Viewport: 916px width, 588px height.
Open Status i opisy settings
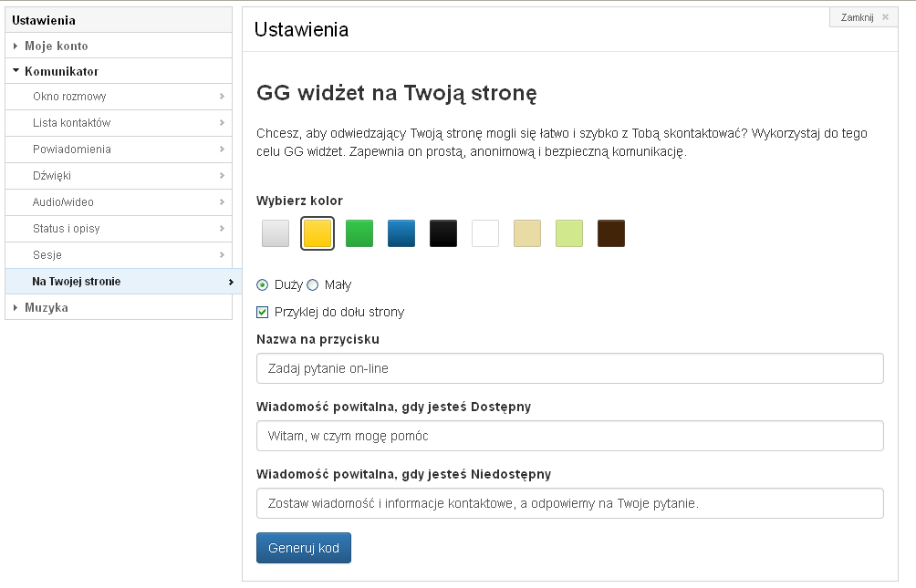[x=119, y=228]
